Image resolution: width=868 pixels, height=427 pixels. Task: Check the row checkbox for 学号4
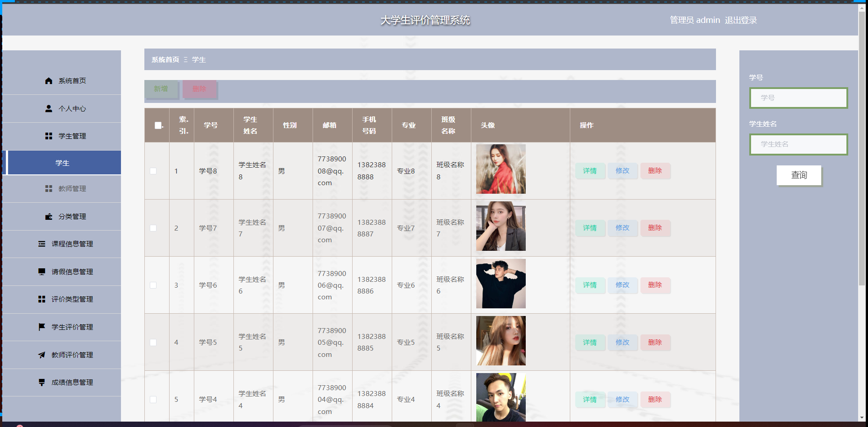(153, 400)
